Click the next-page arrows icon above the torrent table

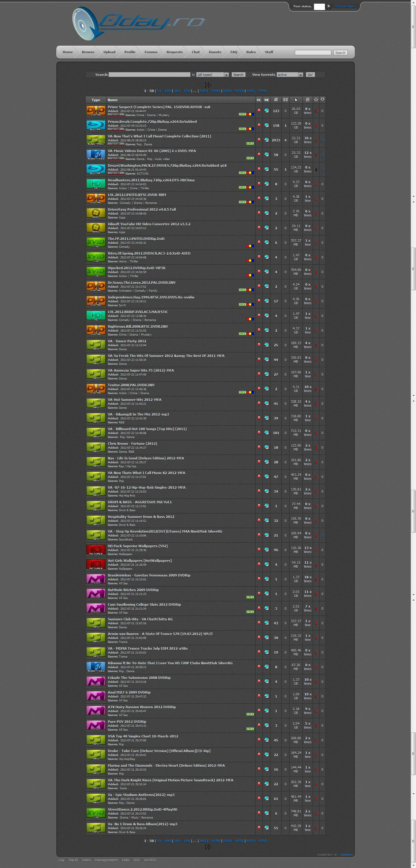click(208, 85)
